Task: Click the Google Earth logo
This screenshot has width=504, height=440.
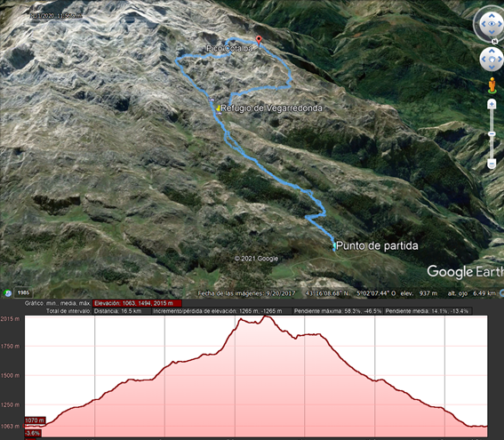Action: coord(465,272)
